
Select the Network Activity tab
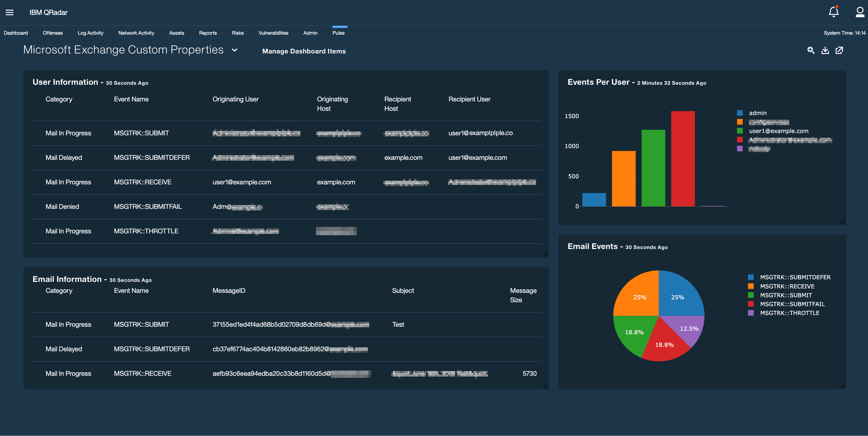click(136, 33)
